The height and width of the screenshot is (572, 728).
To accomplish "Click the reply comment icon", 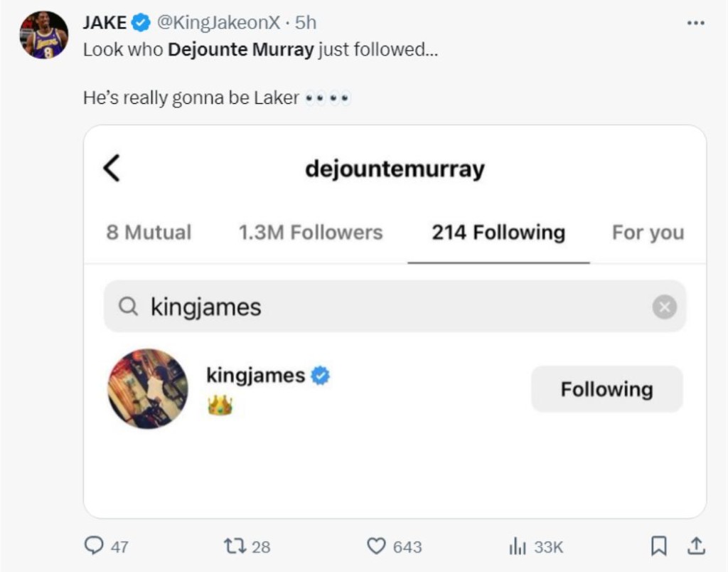I will click(94, 546).
